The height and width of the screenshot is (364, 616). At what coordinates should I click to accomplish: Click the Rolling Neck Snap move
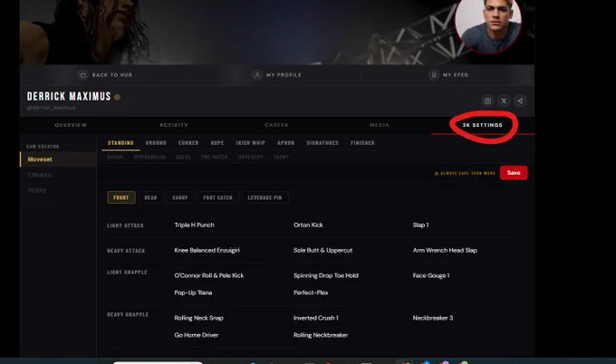(198, 318)
